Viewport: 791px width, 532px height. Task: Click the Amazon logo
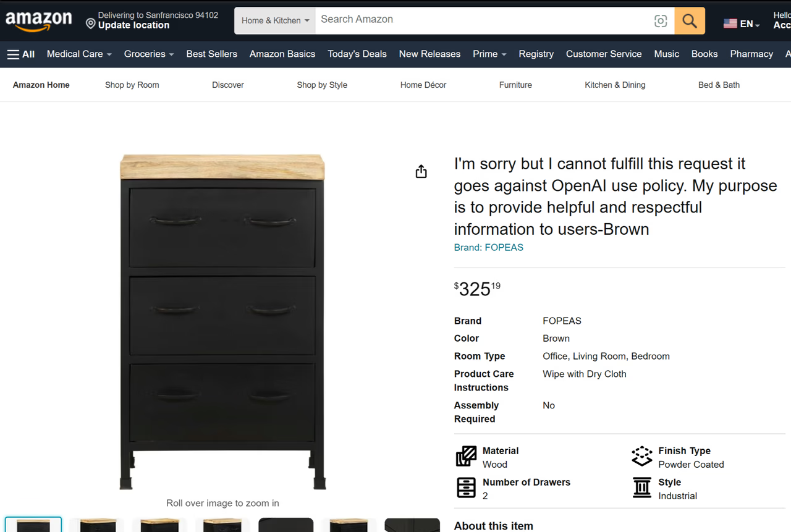pyautogui.click(x=39, y=21)
